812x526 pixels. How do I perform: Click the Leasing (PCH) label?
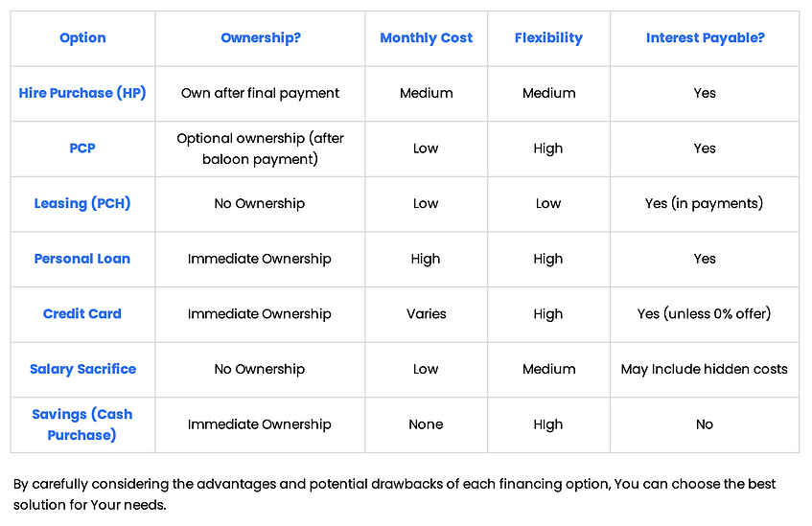pyautogui.click(x=82, y=203)
